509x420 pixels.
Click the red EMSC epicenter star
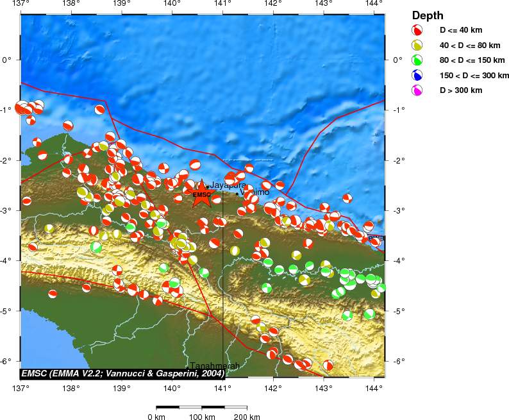point(201,194)
